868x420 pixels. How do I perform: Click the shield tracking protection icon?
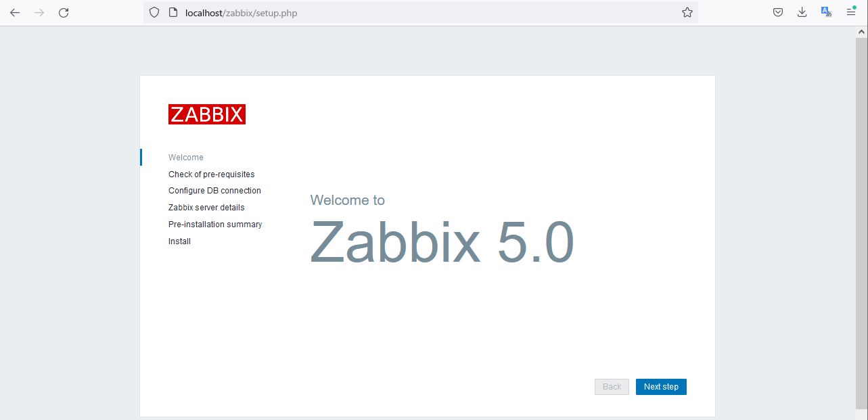[x=154, y=12]
